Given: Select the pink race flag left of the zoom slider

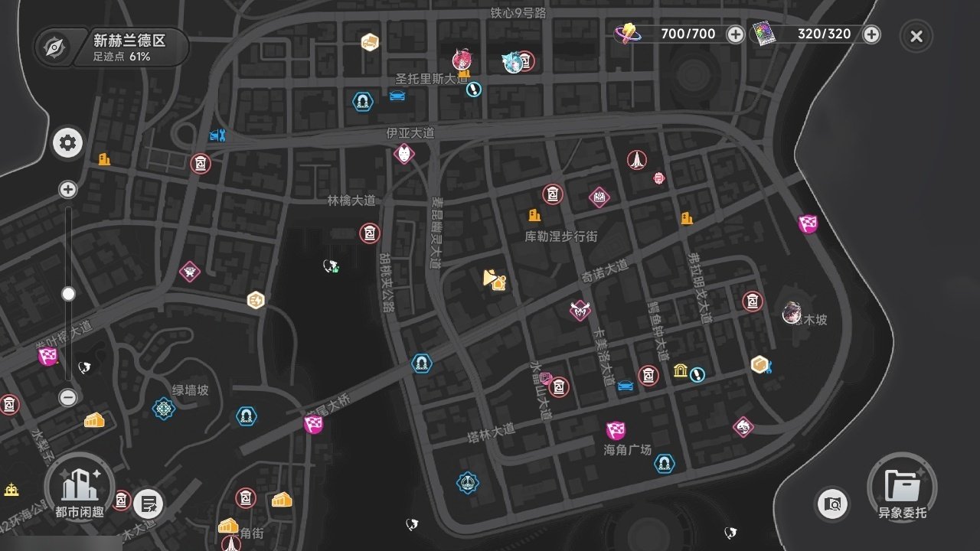Looking at the screenshot, I should coord(48,356).
